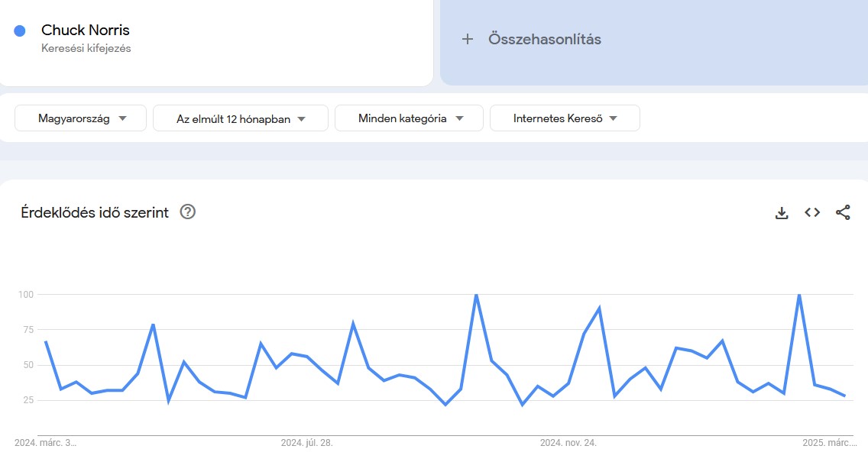
Task: Open the code view icon for the trends chart
Action: tap(812, 212)
